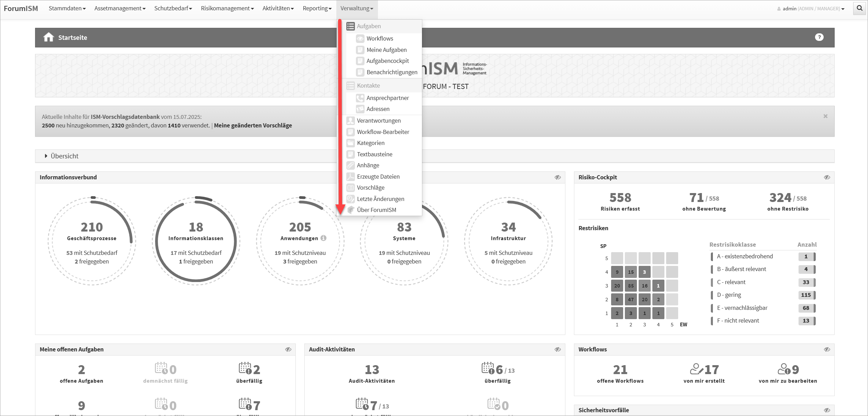This screenshot has width=868, height=416.
Task: Click 'von mir zu bearbeiten' workflow icon
Action: (784, 369)
